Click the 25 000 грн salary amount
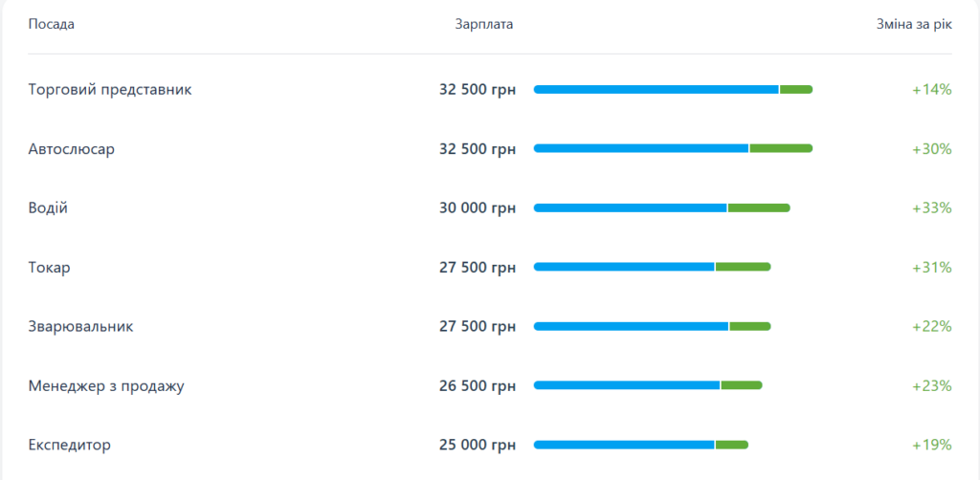980x480 pixels. 477,446
